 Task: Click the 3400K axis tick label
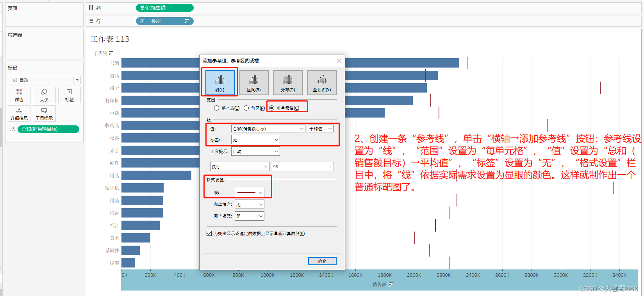click(x=619, y=275)
